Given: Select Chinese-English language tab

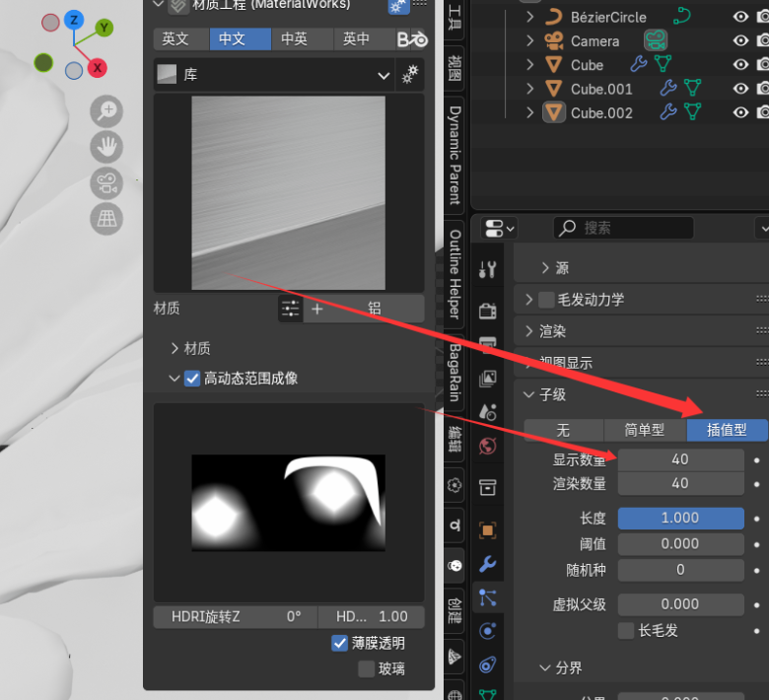Looking at the screenshot, I should (302, 39).
